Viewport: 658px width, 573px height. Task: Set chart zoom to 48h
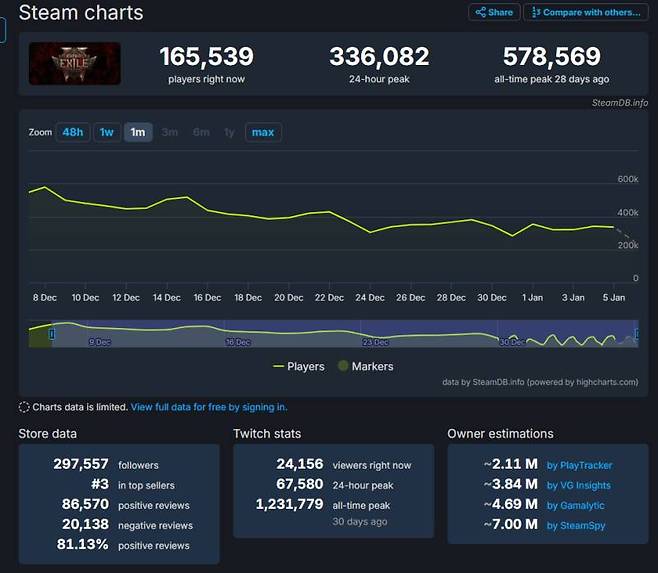[x=73, y=132]
